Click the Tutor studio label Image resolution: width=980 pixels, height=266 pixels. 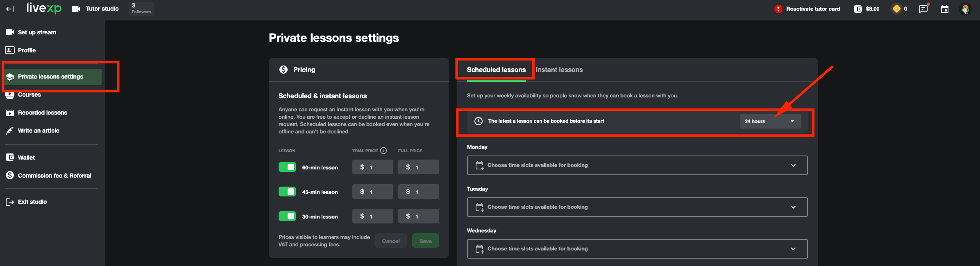pos(102,9)
